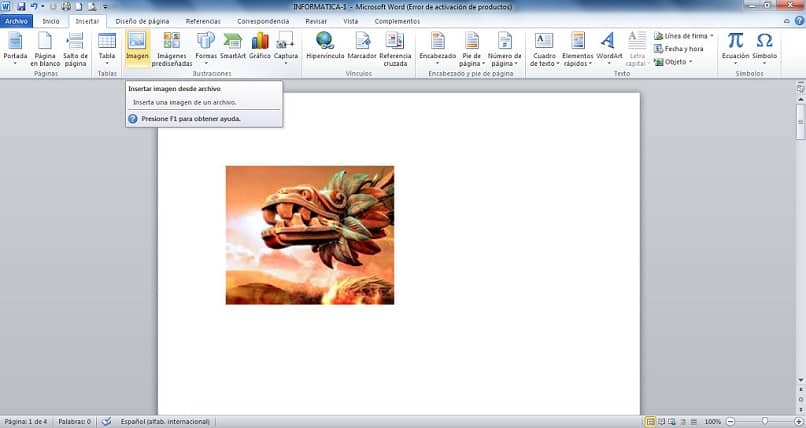Open the Número de página menu

click(x=504, y=49)
